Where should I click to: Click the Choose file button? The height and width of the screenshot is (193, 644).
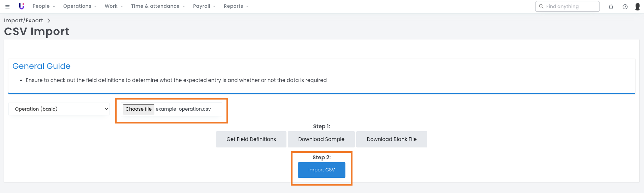(139, 109)
